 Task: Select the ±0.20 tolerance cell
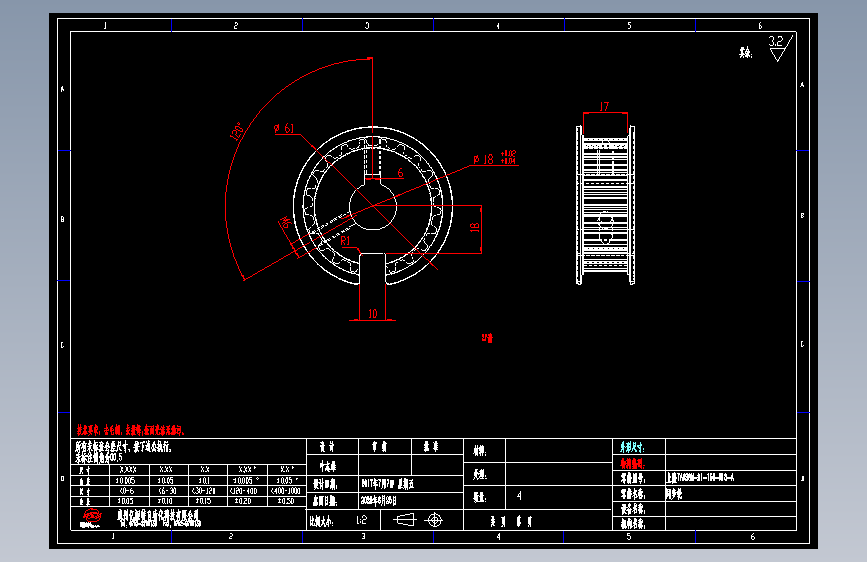coord(247,501)
